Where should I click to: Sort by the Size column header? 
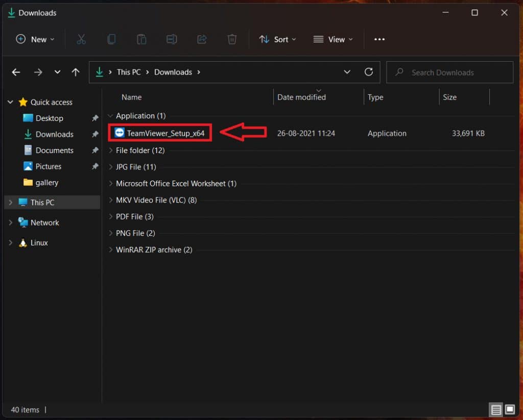449,97
